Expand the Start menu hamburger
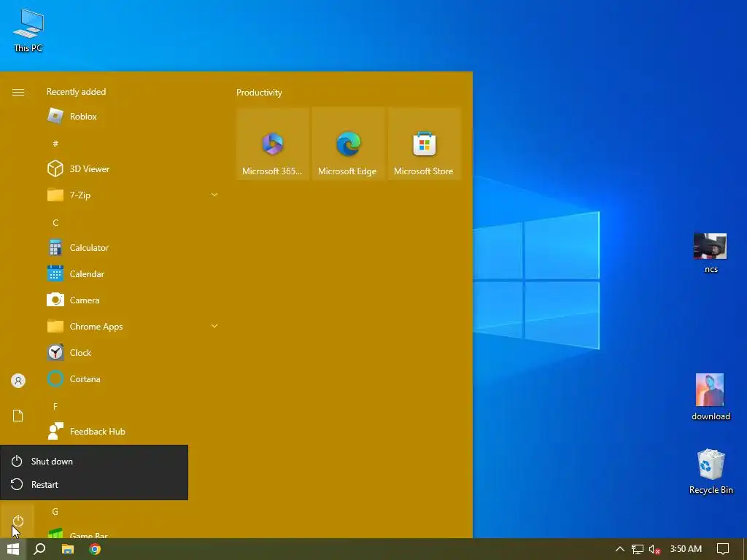 pos(18,92)
